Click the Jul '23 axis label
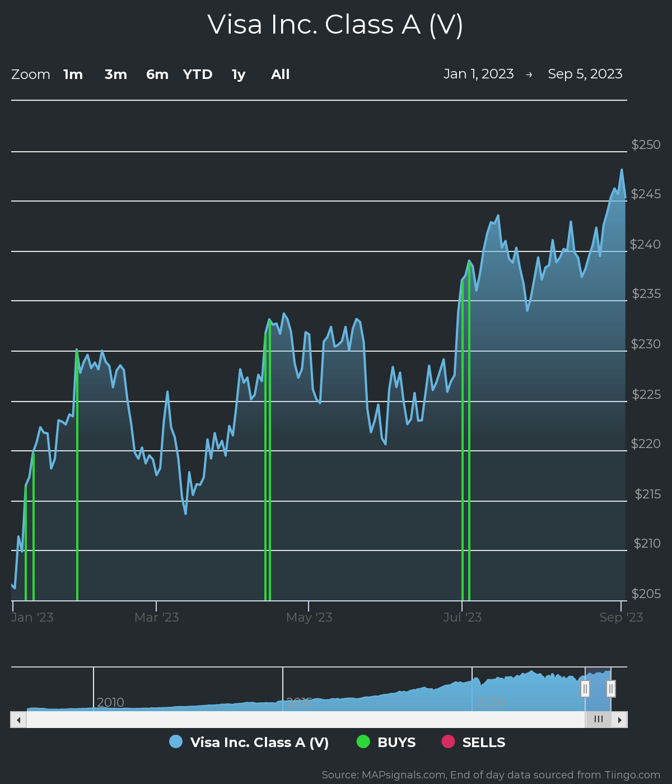Image resolution: width=672 pixels, height=784 pixels. tap(463, 617)
